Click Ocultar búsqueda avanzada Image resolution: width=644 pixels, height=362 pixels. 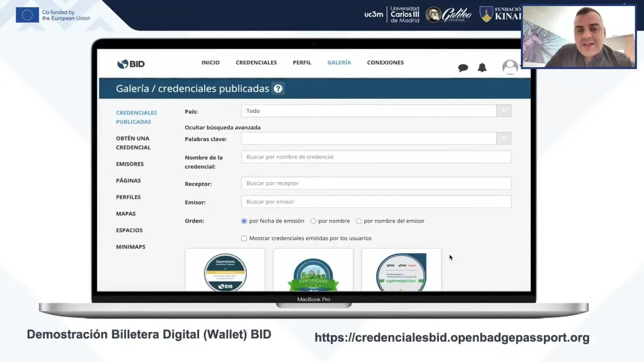coord(222,128)
